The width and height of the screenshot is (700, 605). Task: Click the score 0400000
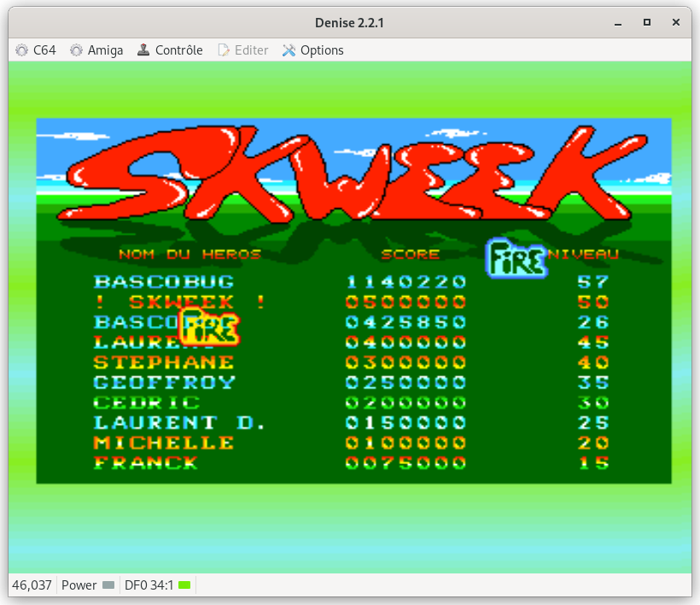click(x=405, y=342)
